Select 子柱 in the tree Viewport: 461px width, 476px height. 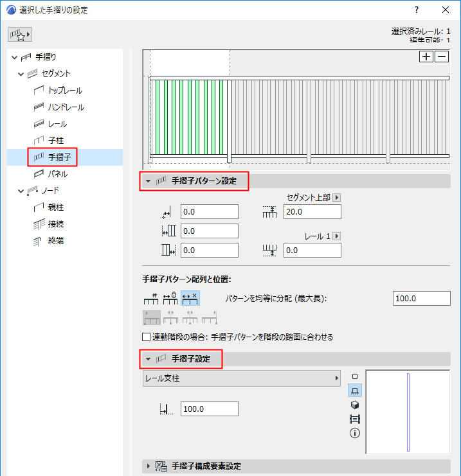pyautogui.click(x=56, y=141)
